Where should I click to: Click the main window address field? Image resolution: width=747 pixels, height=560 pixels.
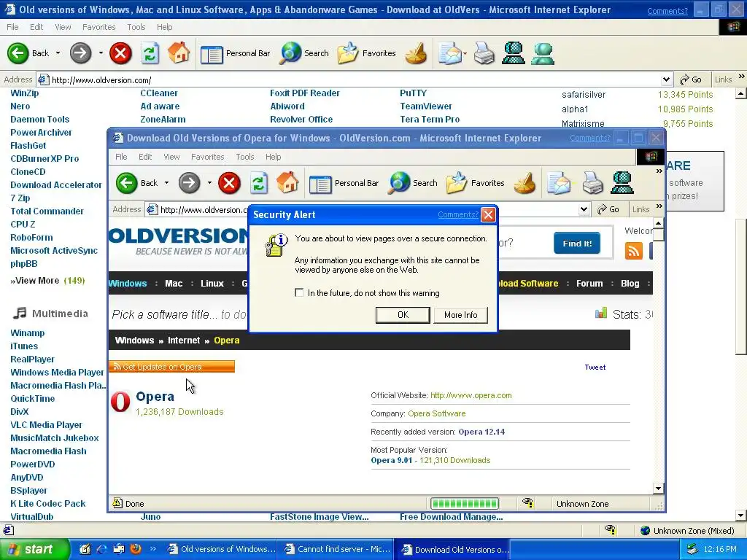(x=355, y=79)
